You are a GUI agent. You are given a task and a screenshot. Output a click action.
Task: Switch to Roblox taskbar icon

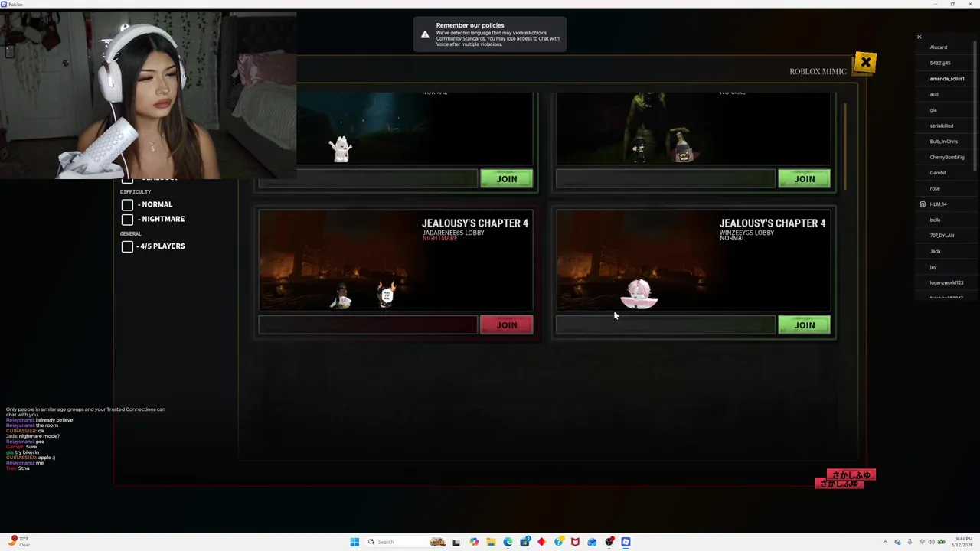(x=626, y=542)
